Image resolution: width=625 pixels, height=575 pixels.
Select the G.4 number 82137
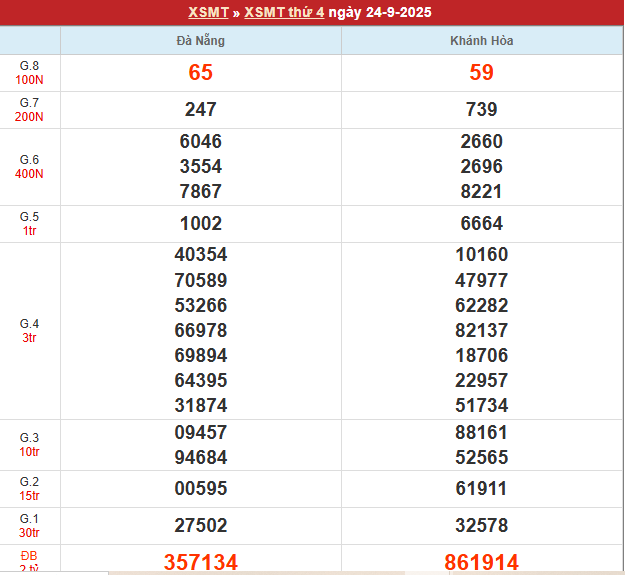(x=482, y=331)
